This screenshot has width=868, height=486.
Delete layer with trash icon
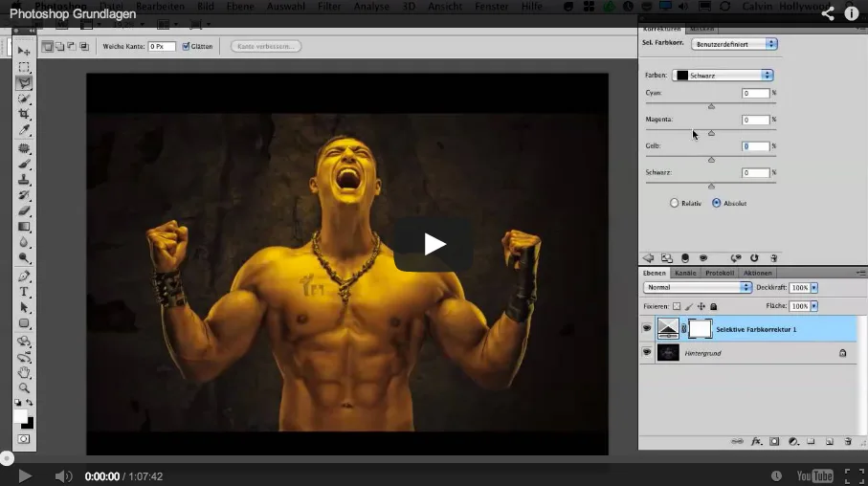pos(848,441)
